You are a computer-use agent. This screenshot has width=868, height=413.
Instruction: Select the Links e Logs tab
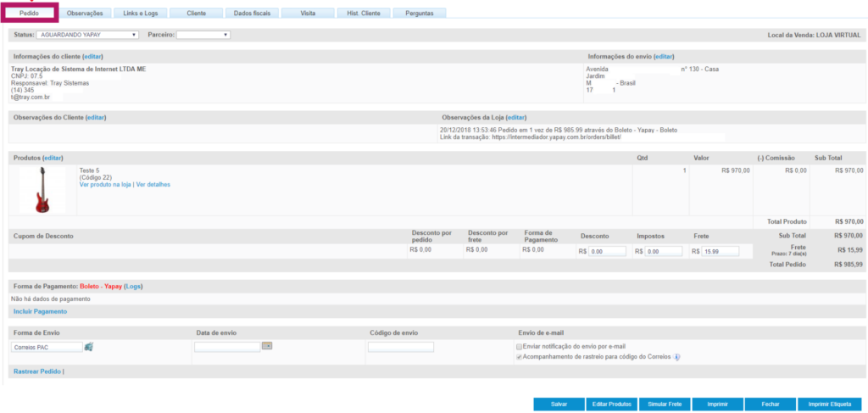[140, 14]
